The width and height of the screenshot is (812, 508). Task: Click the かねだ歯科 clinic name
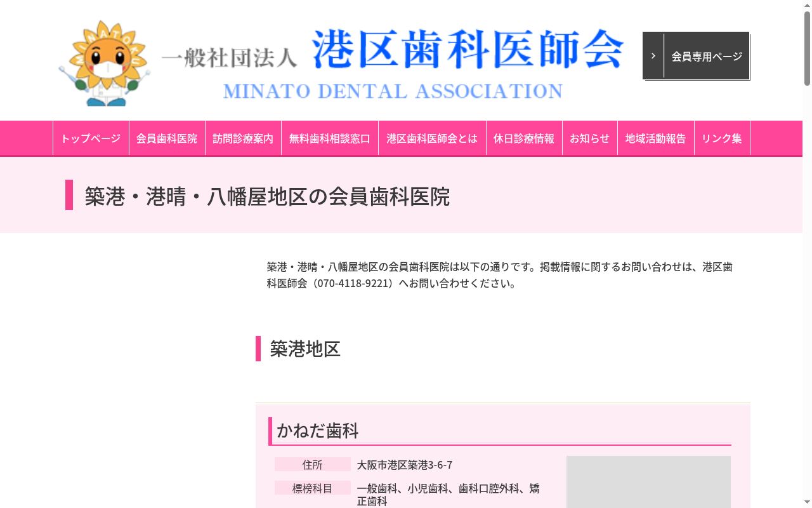click(x=318, y=431)
